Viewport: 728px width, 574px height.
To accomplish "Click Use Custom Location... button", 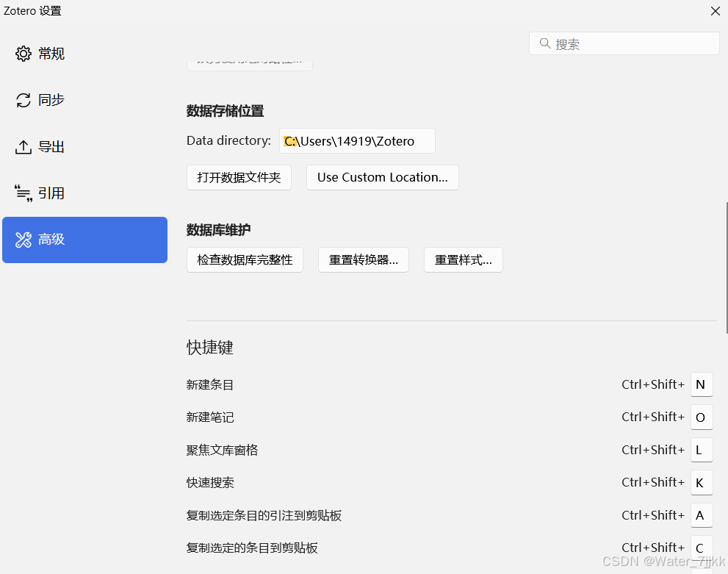I will 383,177.
